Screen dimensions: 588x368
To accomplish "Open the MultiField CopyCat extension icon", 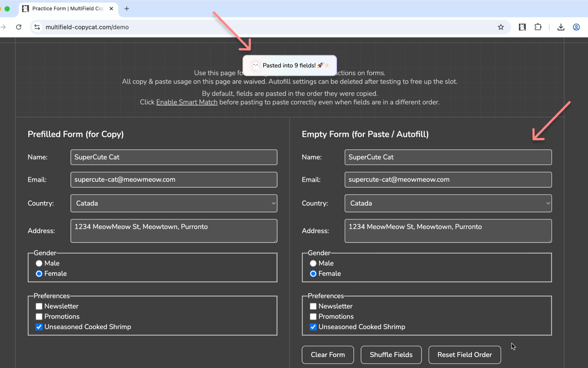I will (x=522, y=27).
